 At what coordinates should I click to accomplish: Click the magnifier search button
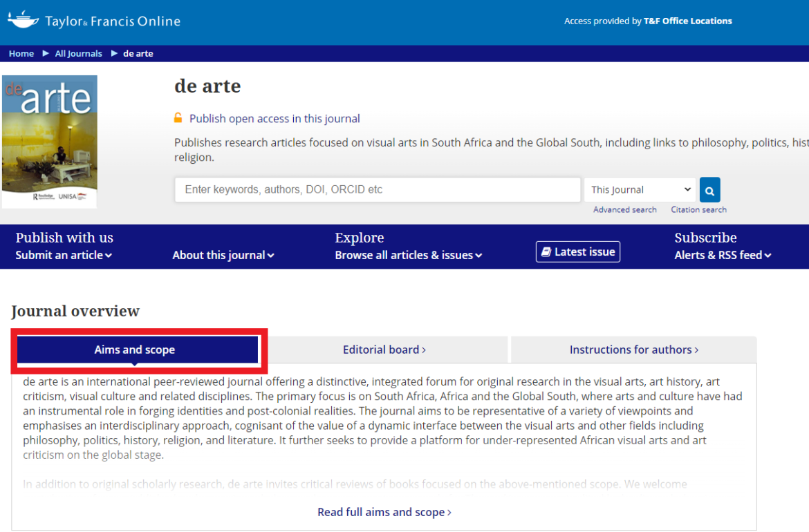(709, 190)
